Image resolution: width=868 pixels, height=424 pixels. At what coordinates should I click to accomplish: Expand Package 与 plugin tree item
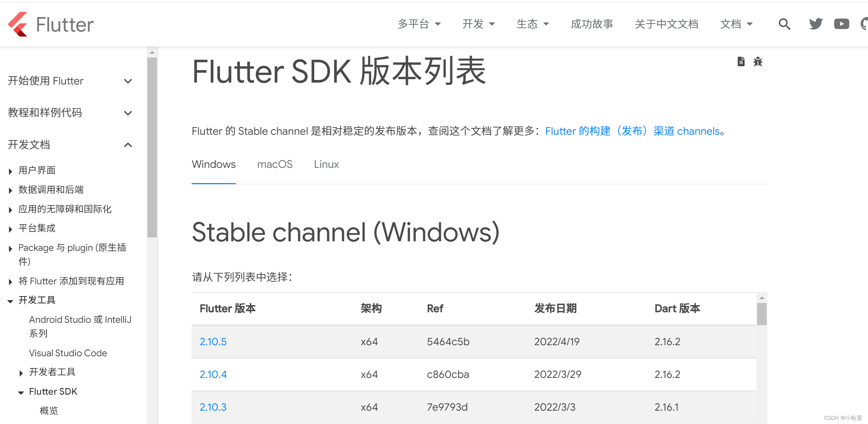click(11, 249)
